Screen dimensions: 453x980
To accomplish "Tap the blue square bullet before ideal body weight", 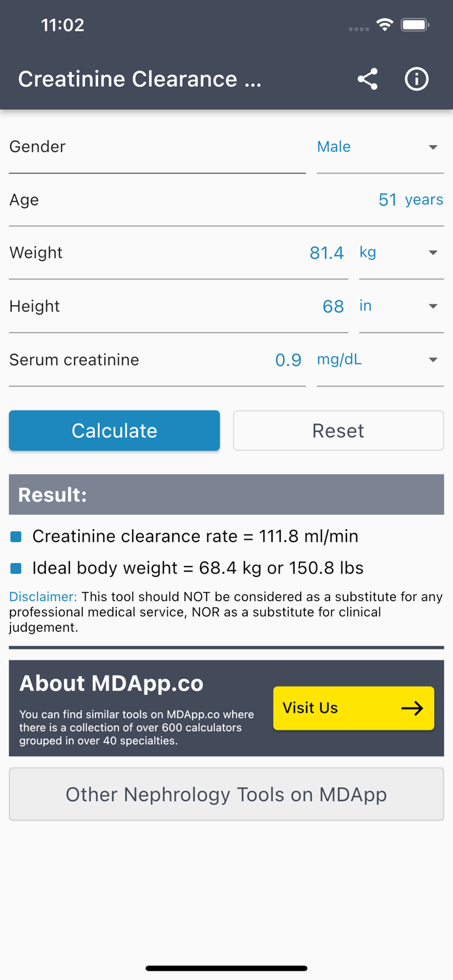I will (16, 568).
